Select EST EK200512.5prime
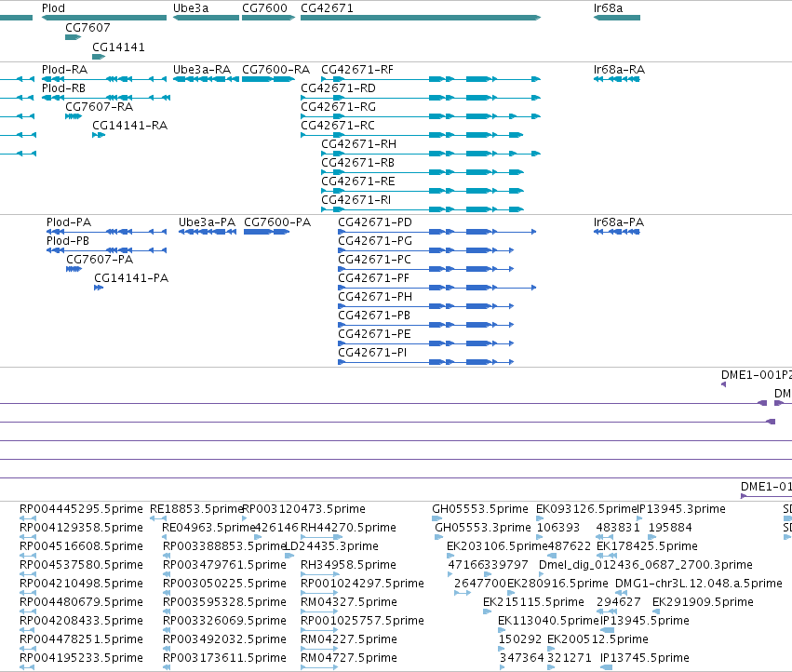The height and width of the screenshot is (672, 792). [x=597, y=639]
